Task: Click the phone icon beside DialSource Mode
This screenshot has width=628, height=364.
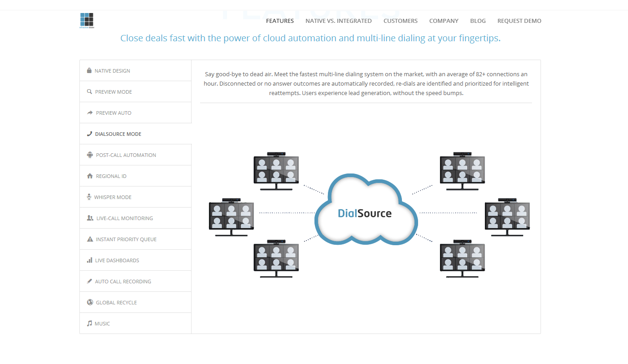Action: (x=89, y=134)
